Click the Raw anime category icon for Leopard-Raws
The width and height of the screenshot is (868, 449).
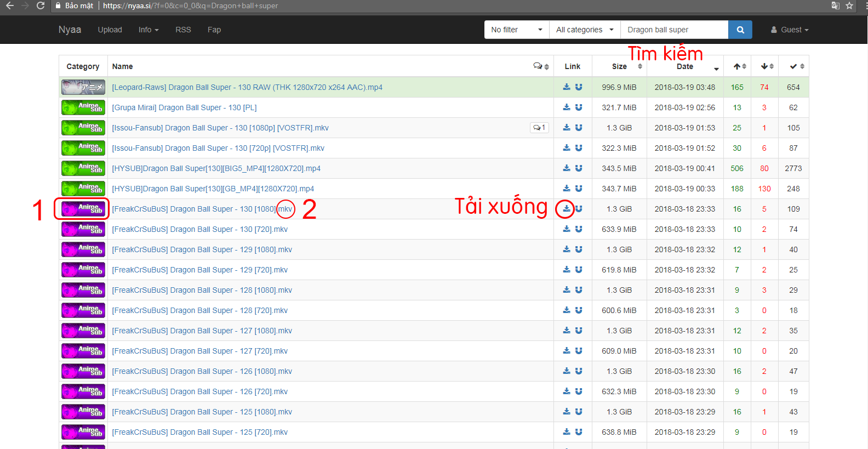pyautogui.click(x=83, y=87)
